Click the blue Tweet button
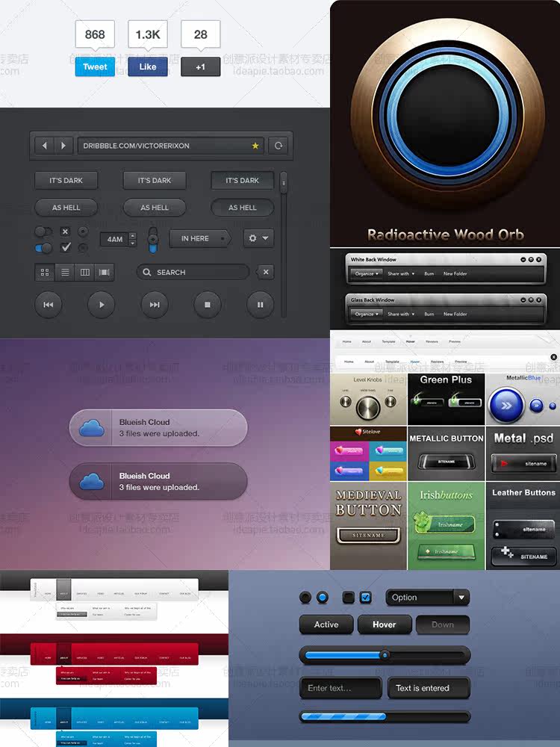Viewport: 560px width, 747px height. (x=95, y=66)
